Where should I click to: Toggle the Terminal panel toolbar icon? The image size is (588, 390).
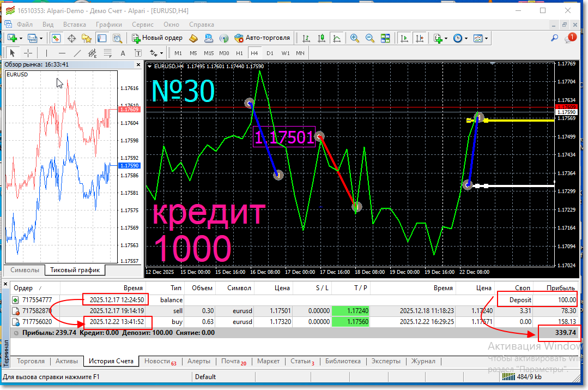pos(101,38)
